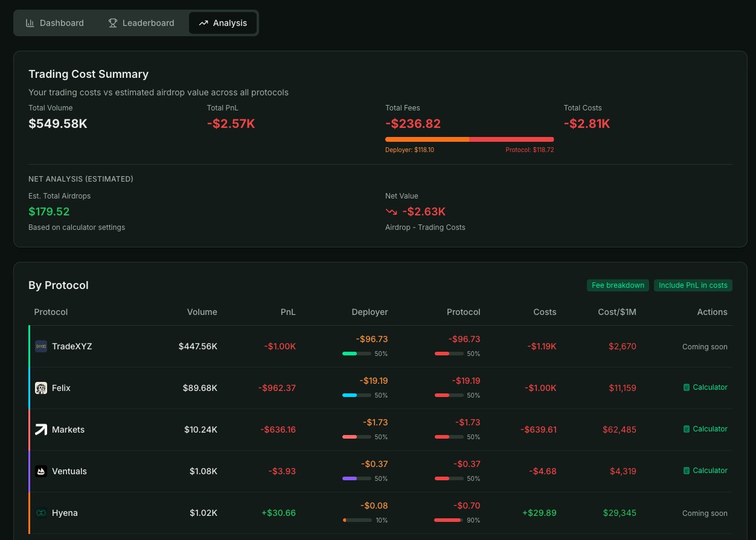Click the Hyena infinity logo icon
Viewport: 756px width, 540px height.
41,513
